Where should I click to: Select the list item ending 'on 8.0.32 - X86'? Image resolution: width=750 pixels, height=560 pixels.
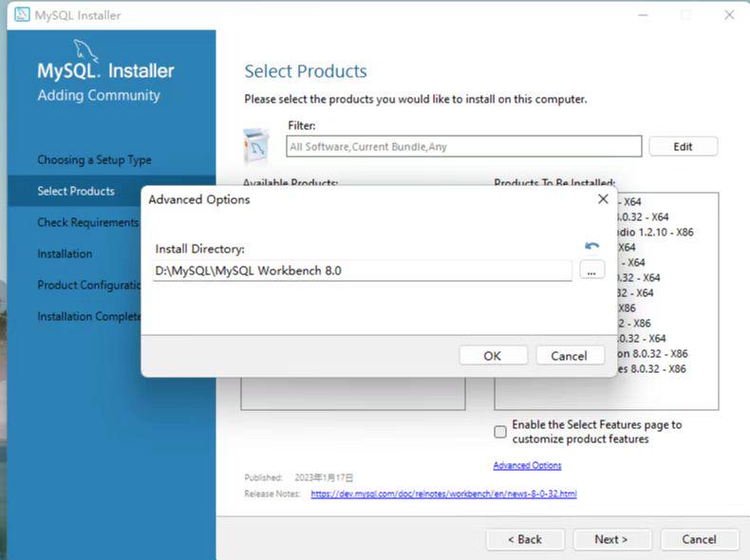[x=652, y=354]
